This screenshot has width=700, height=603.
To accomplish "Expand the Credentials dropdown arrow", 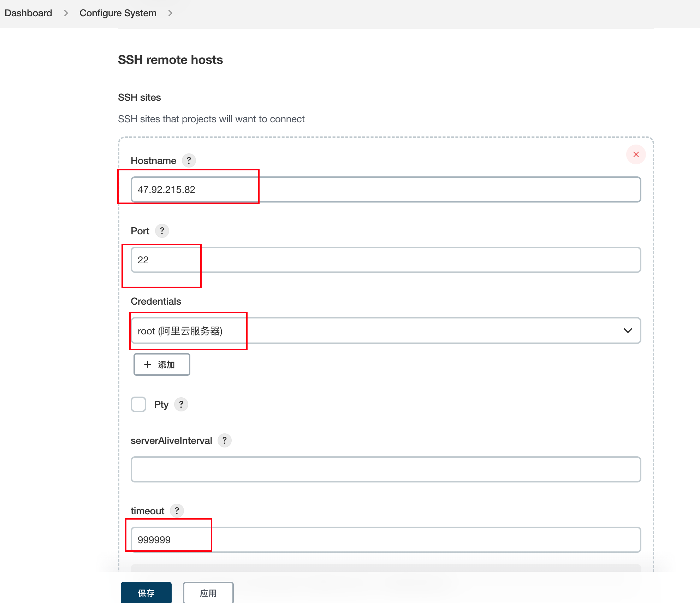I will 628,330.
